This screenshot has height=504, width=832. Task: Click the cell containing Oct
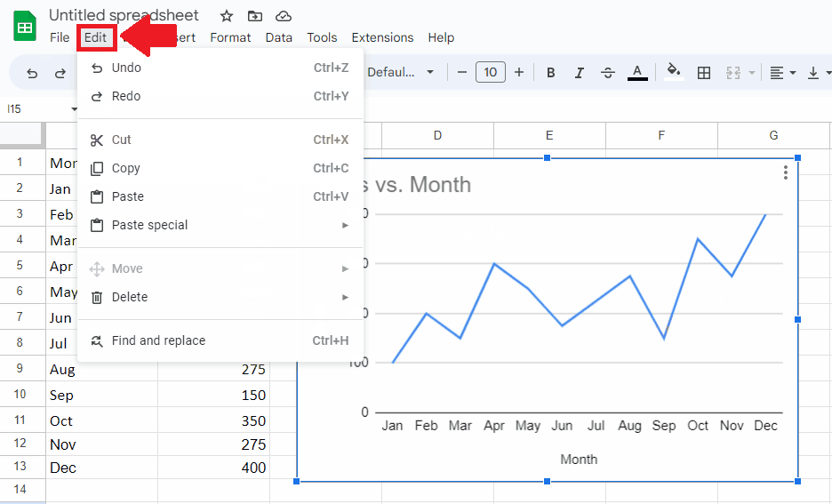[x=101, y=420]
